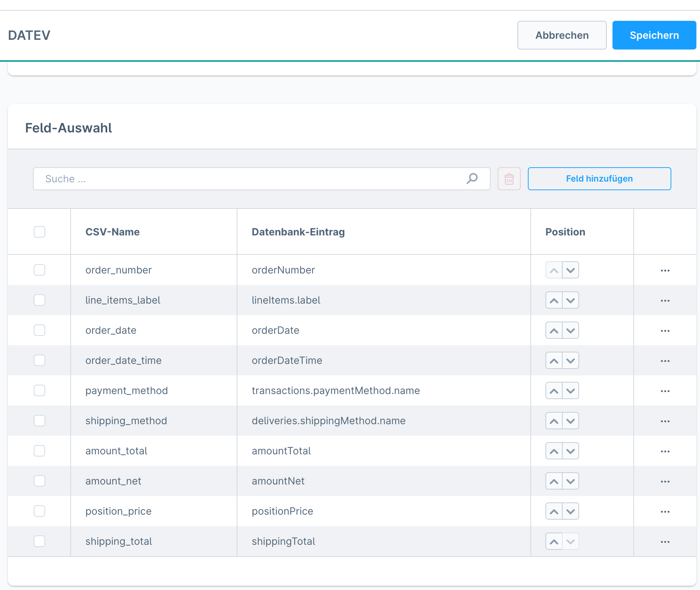Select deliveries.shippingMethod.name cell text
This screenshot has height=590, width=700.
(x=328, y=421)
